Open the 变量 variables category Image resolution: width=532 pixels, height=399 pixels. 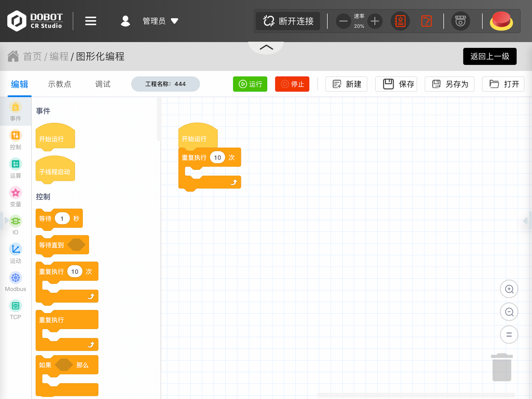[x=15, y=197]
